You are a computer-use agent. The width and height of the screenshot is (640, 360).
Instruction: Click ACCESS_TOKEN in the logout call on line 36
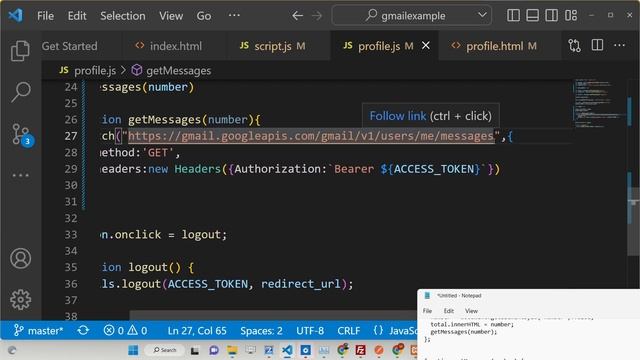point(208,284)
